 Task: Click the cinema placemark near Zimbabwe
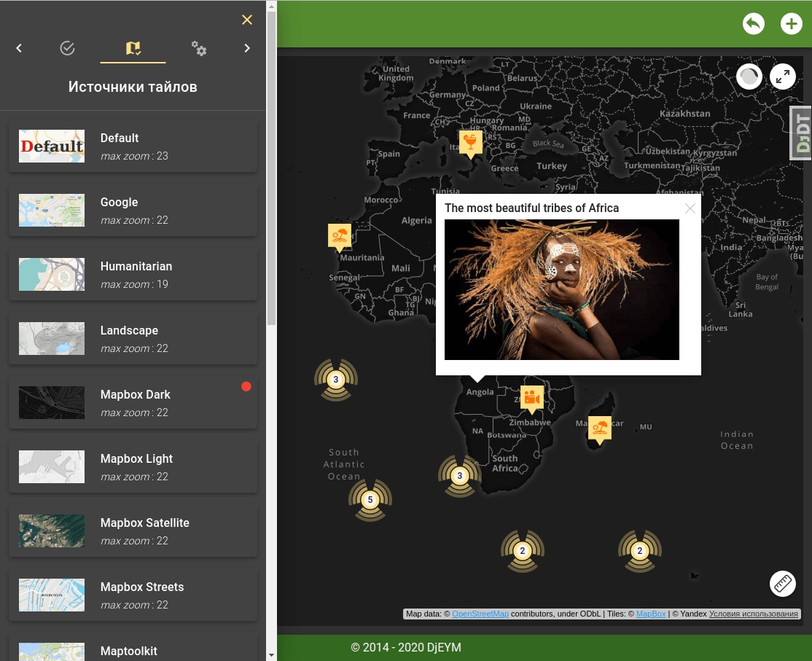point(531,397)
